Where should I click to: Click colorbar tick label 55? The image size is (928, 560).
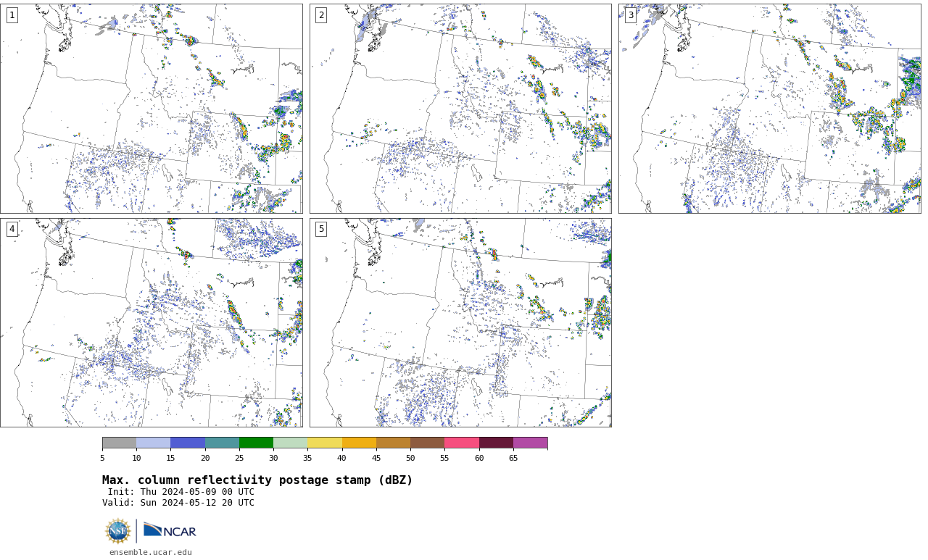[x=444, y=458]
